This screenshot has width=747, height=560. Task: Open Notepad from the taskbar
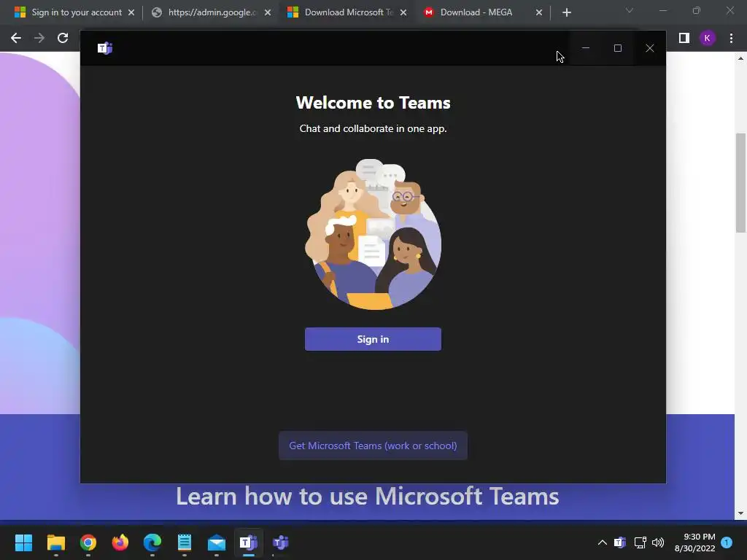[185, 542]
